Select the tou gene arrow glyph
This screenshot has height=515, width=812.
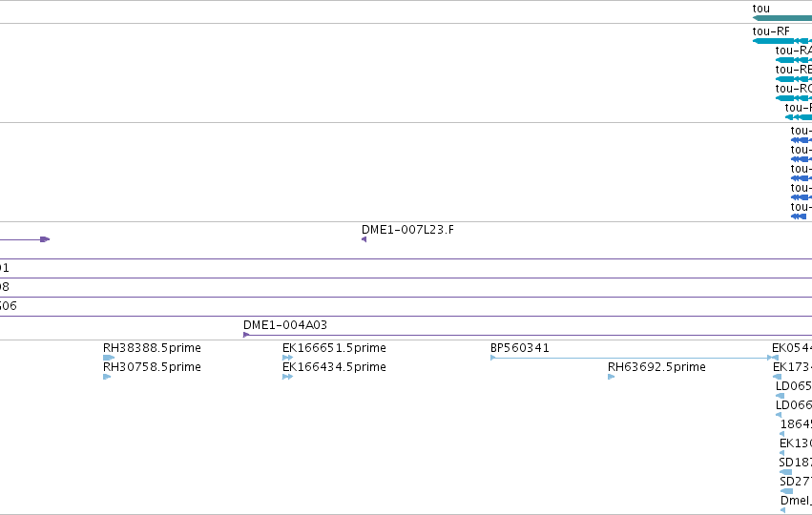[782, 18]
